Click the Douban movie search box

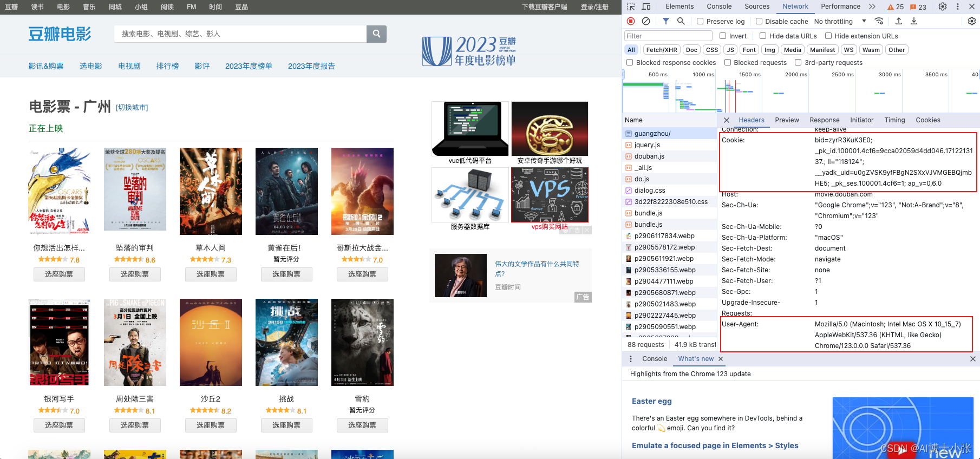(x=240, y=34)
